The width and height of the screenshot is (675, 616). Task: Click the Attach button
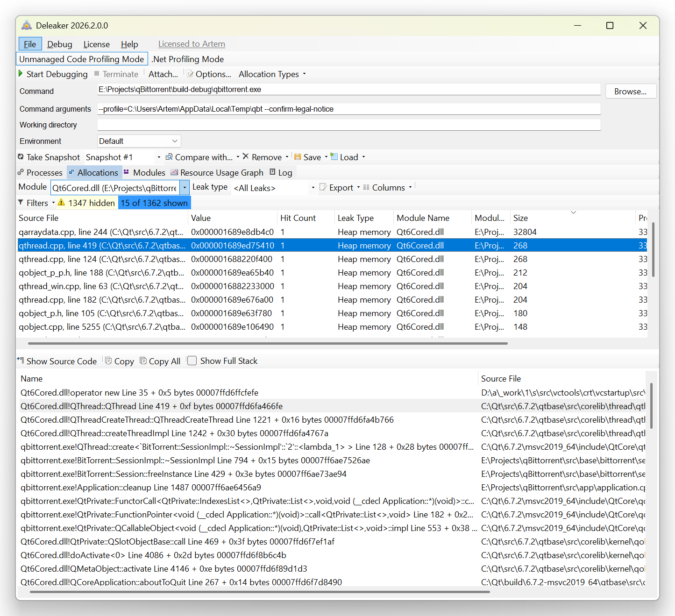point(163,74)
